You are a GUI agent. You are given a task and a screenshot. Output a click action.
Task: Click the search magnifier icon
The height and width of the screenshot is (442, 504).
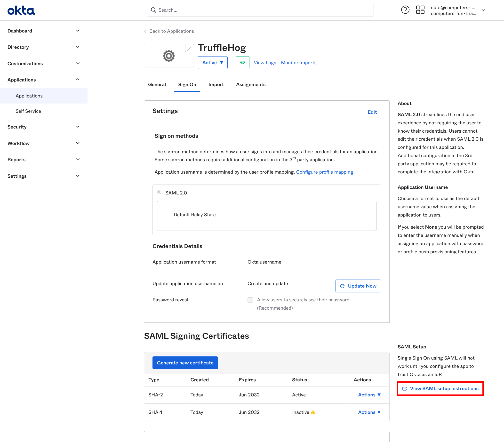pos(154,10)
